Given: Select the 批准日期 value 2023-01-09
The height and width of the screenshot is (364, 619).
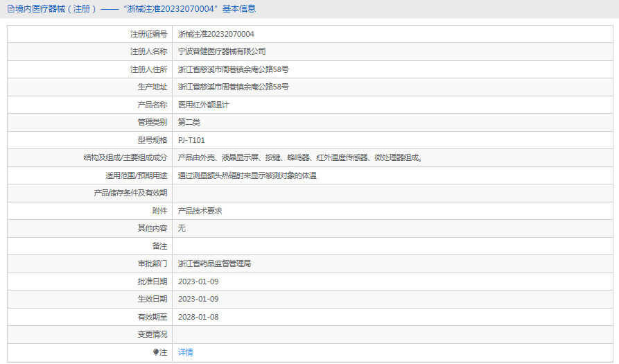Looking at the screenshot, I should tap(198, 281).
